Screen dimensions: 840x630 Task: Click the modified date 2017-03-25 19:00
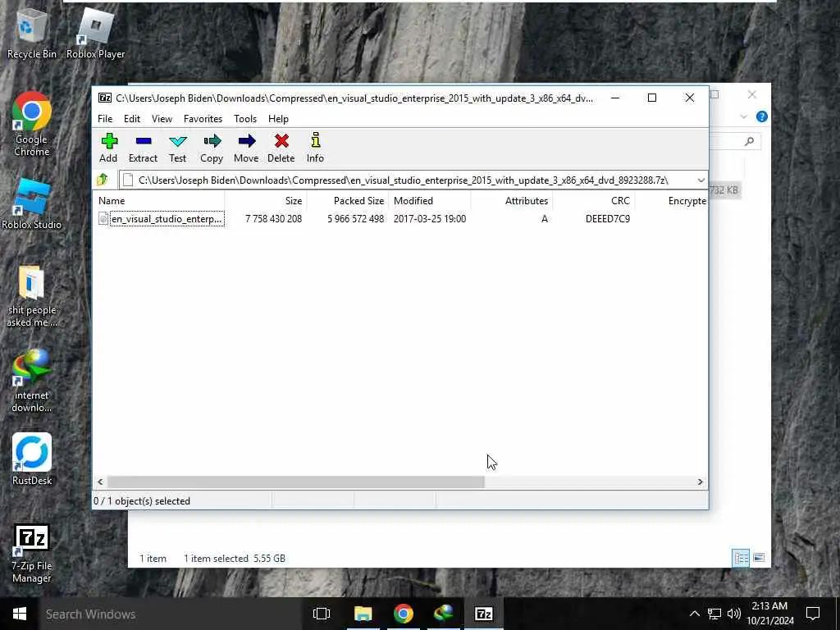point(430,218)
